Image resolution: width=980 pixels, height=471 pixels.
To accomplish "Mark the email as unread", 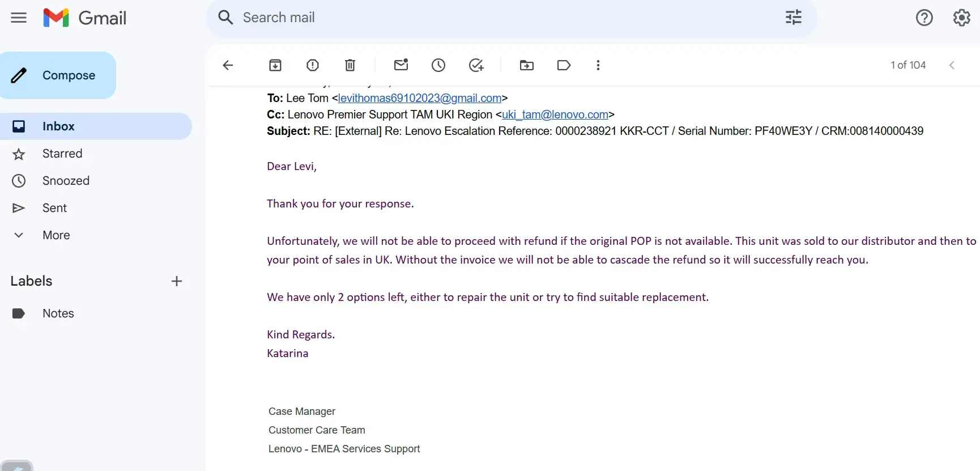I will click(401, 65).
